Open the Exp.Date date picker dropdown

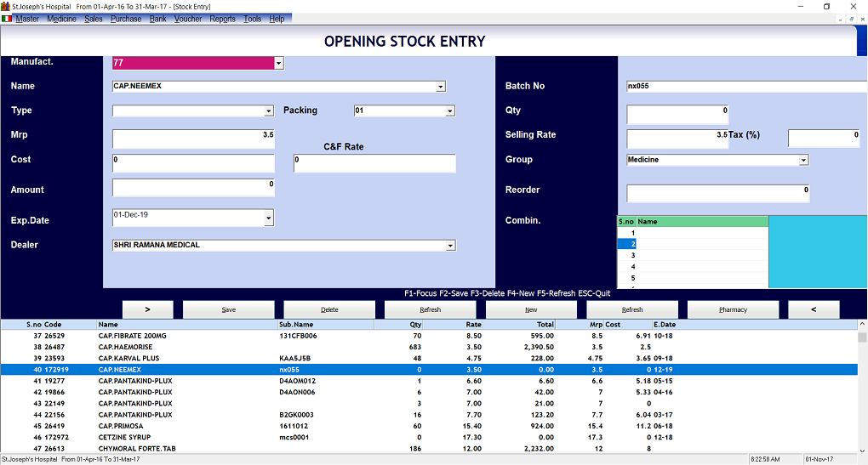(269, 218)
